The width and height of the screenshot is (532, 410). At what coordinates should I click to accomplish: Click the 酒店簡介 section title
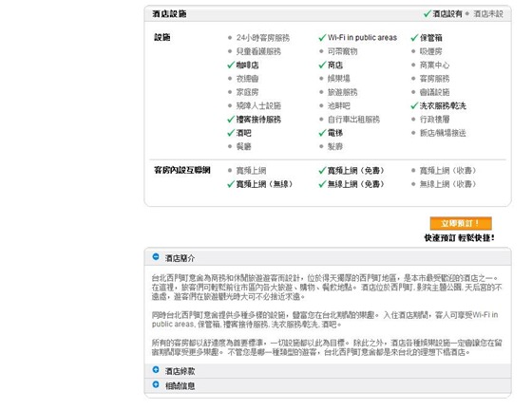(x=180, y=258)
